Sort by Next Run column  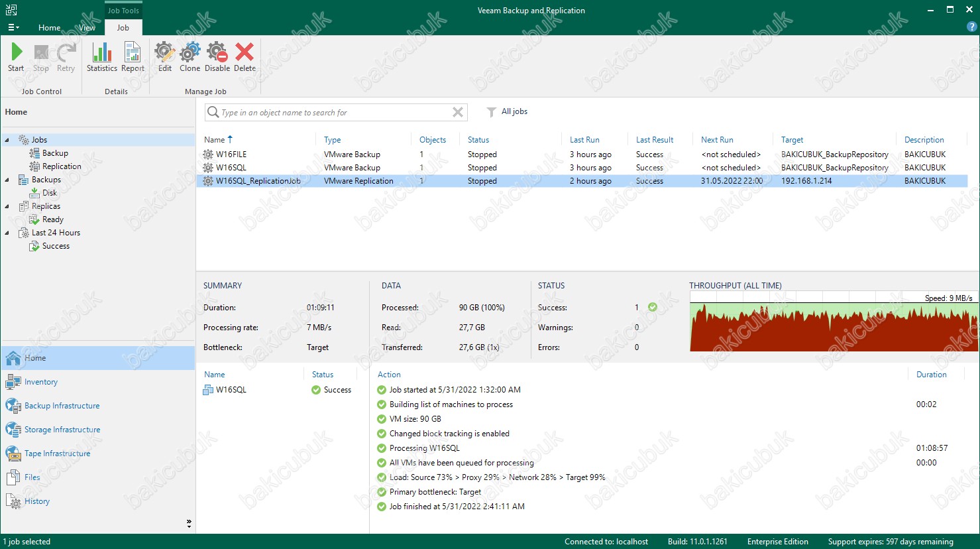[717, 140]
